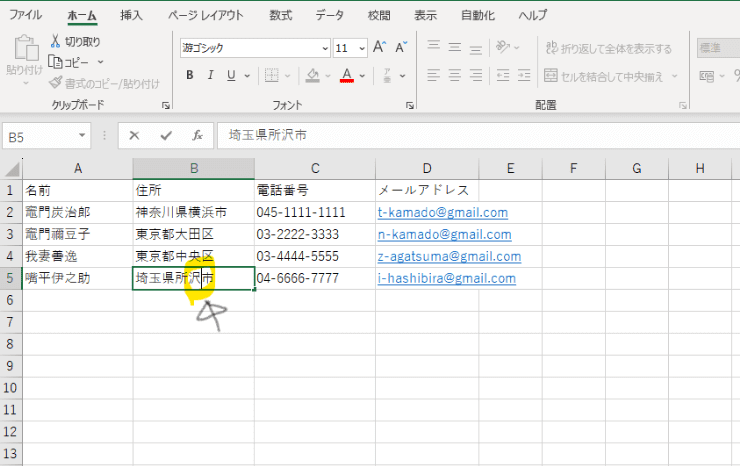
Task: Toggle italic formatting
Action: (x=211, y=75)
